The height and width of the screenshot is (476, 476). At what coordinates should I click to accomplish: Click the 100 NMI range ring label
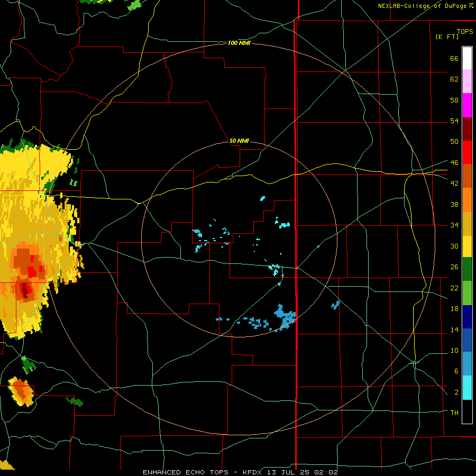(239, 43)
